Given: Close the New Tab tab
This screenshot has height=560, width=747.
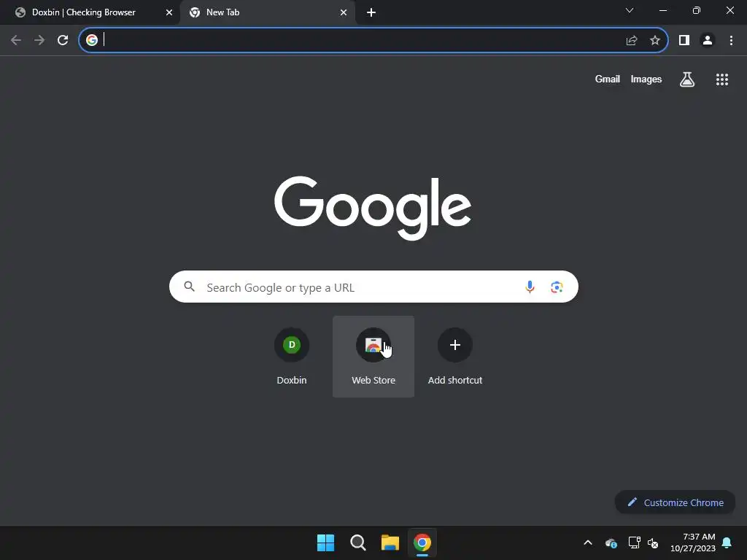Looking at the screenshot, I should tap(344, 12).
